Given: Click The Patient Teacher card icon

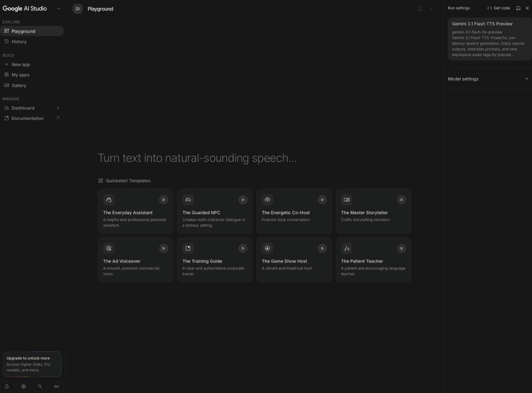Looking at the screenshot, I should [x=346, y=248].
